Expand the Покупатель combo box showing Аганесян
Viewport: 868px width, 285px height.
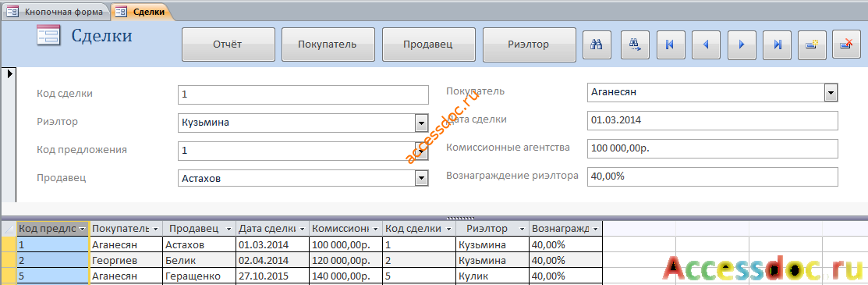click(x=831, y=93)
